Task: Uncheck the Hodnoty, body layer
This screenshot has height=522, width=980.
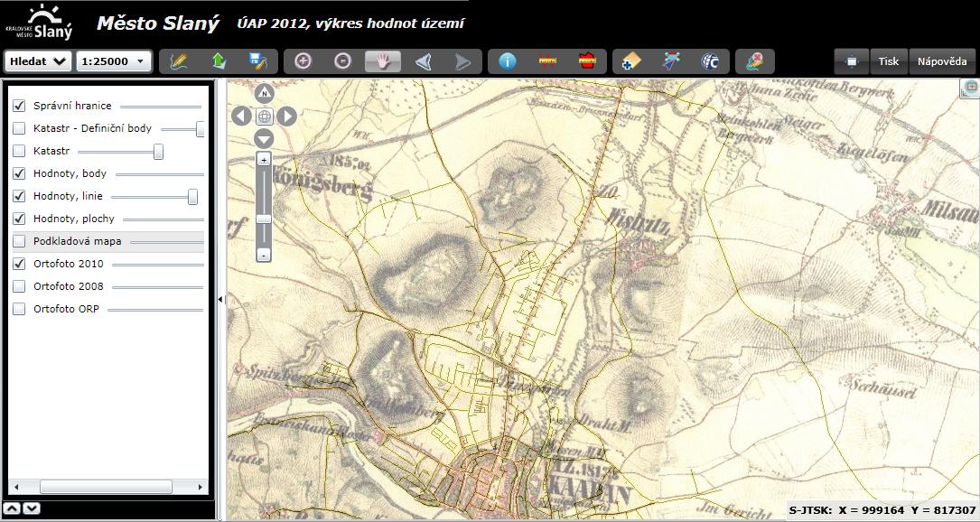Action: coord(19,173)
